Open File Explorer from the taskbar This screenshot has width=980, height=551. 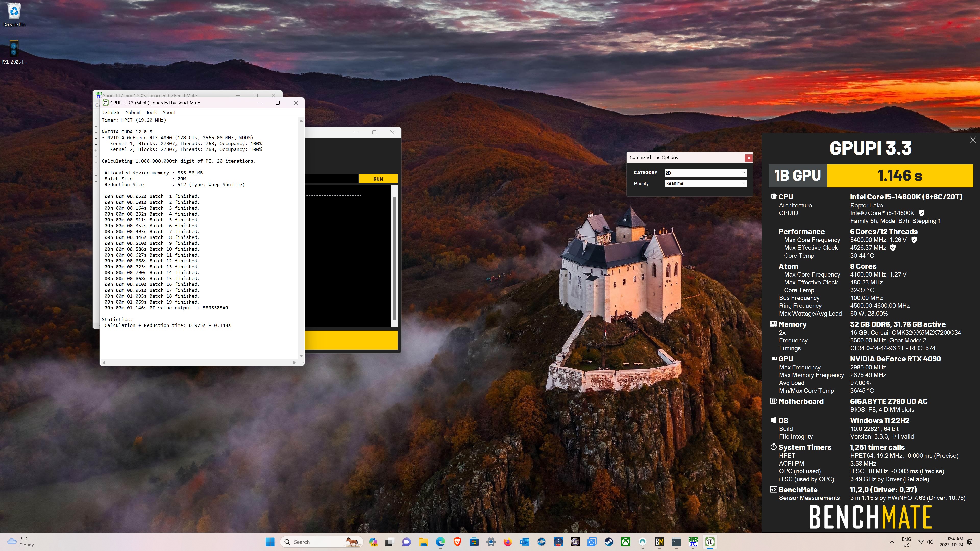click(423, 542)
